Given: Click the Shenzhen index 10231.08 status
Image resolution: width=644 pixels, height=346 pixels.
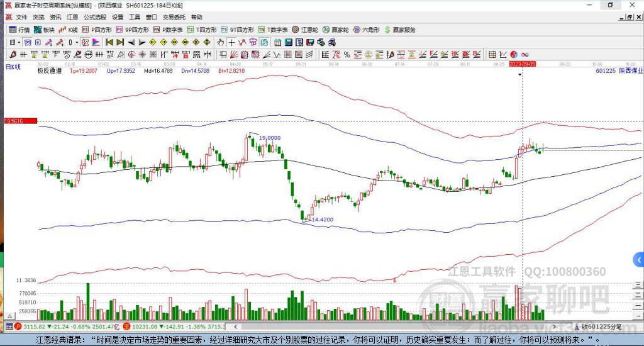Looking at the screenshot, I should pyautogui.click(x=175, y=326).
